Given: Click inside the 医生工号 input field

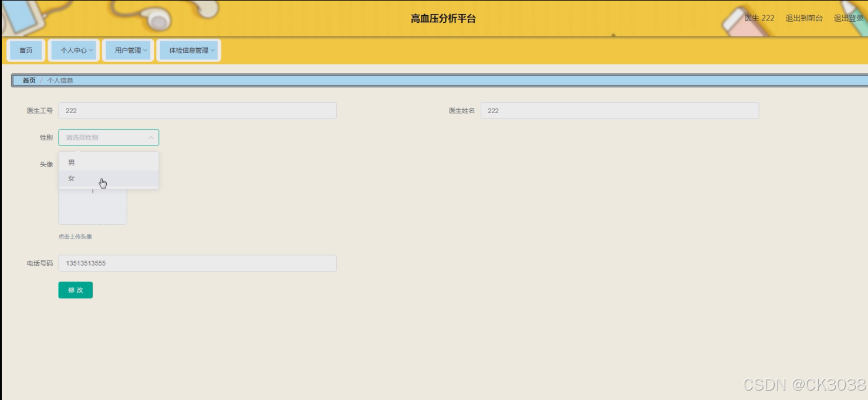Looking at the screenshot, I should [198, 110].
